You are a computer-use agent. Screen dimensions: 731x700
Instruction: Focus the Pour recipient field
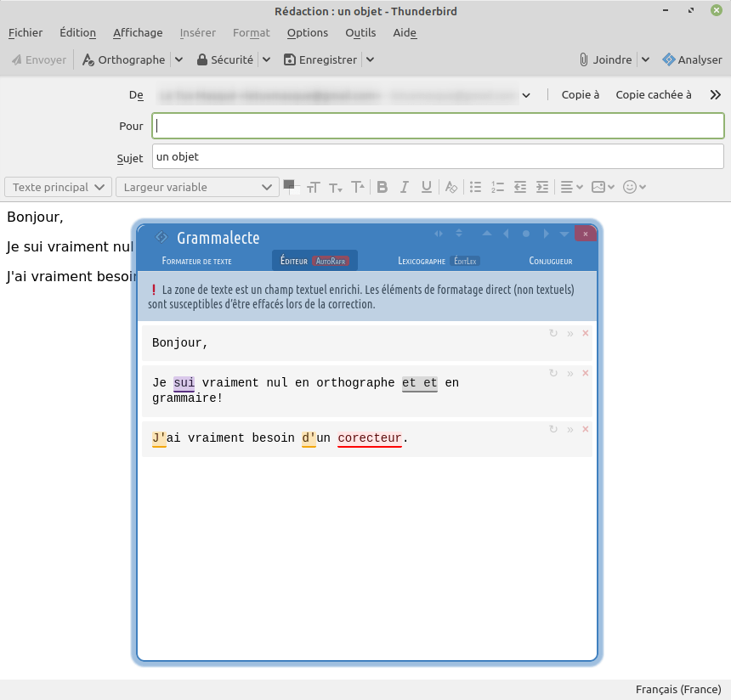click(438, 126)
